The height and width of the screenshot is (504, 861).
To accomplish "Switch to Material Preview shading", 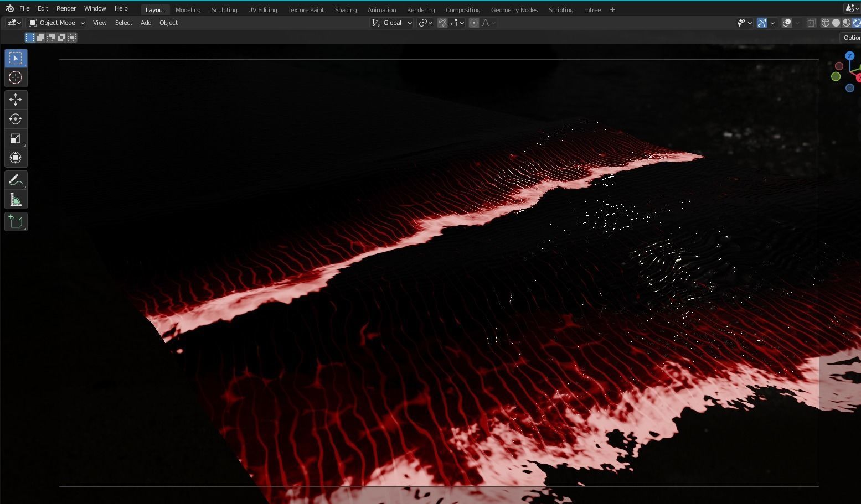I will [847, 23].
